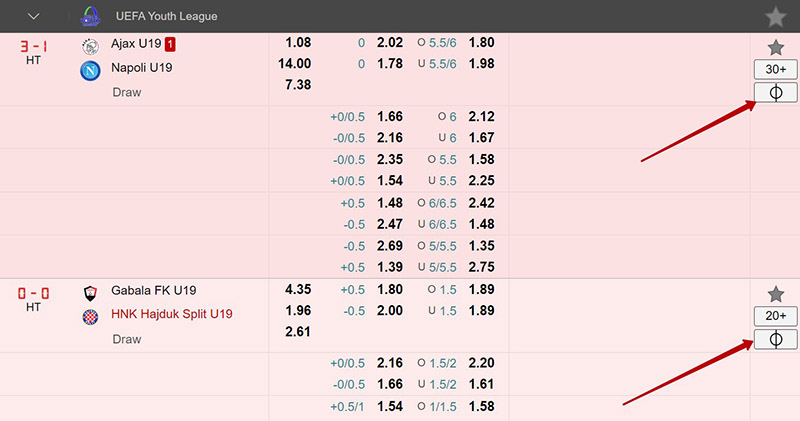Viewport: 800px width, 421px height.
Task: Star the Ajax U19 vs Napoli U19 match
Action: (776, 47)
